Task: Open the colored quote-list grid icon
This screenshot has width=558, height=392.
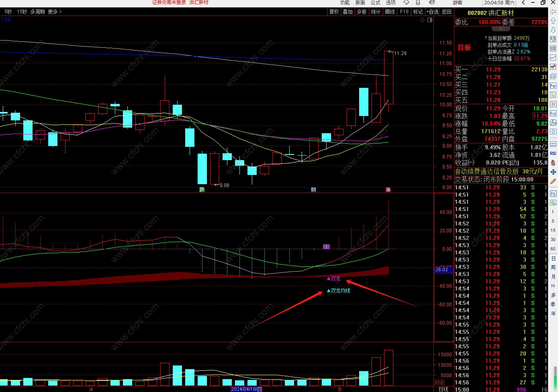Action: [553, 48]
